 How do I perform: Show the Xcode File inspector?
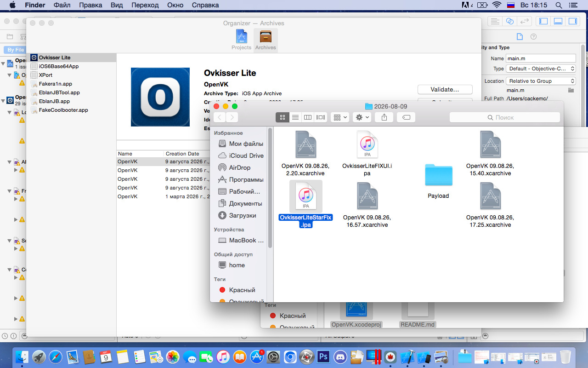(520, 37)
